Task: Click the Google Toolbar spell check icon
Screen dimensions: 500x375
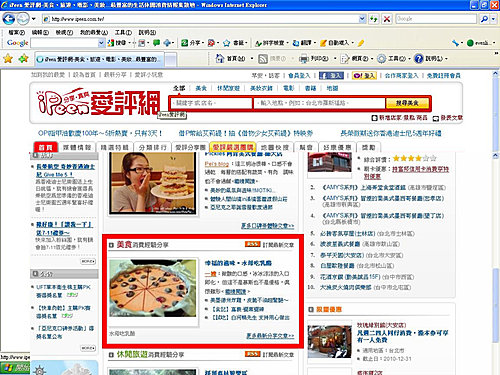Action: click(x=258, y=43)
